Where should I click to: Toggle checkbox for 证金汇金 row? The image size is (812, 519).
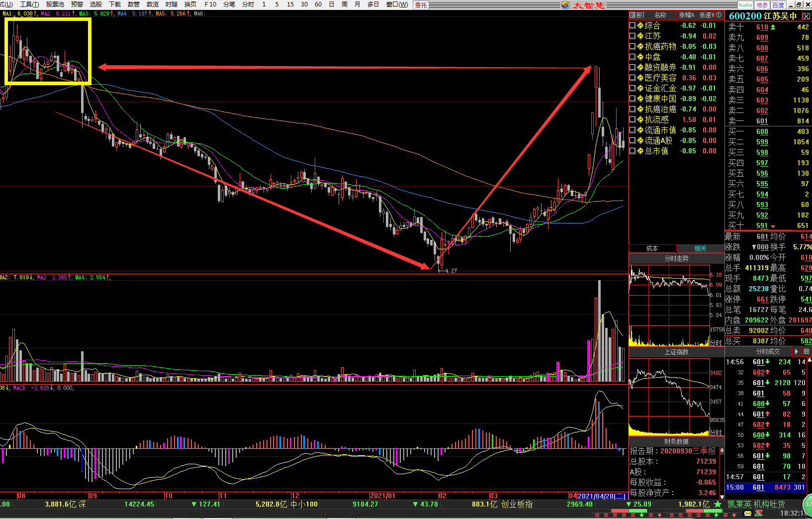pyautogui.click(x=632, y=88)
